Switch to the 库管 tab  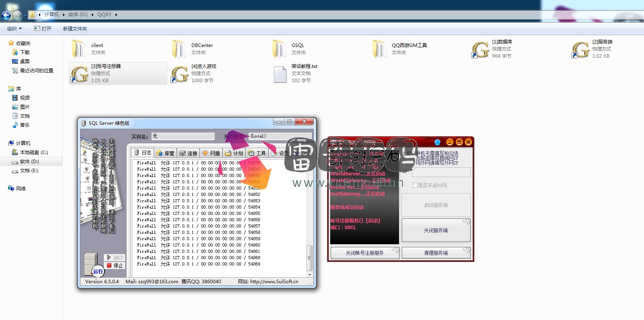pos(165,153)
